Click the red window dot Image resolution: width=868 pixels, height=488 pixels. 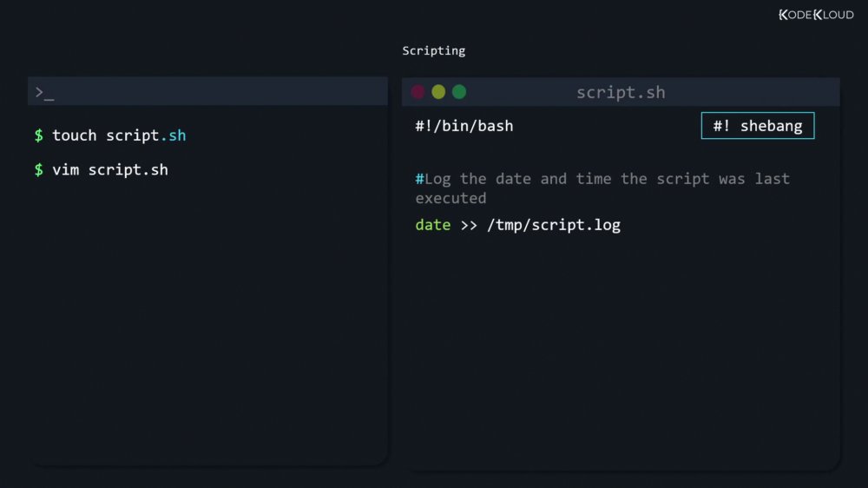[x=418, y=92]
